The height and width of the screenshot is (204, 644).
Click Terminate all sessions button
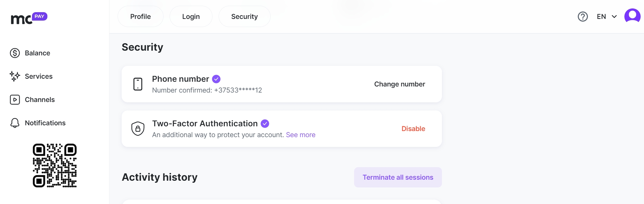[398, 177]
